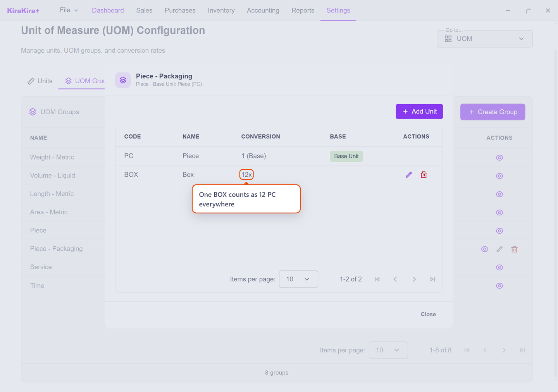View the Length - Metric group
This screenshot has height=392, width=558.
499,194
